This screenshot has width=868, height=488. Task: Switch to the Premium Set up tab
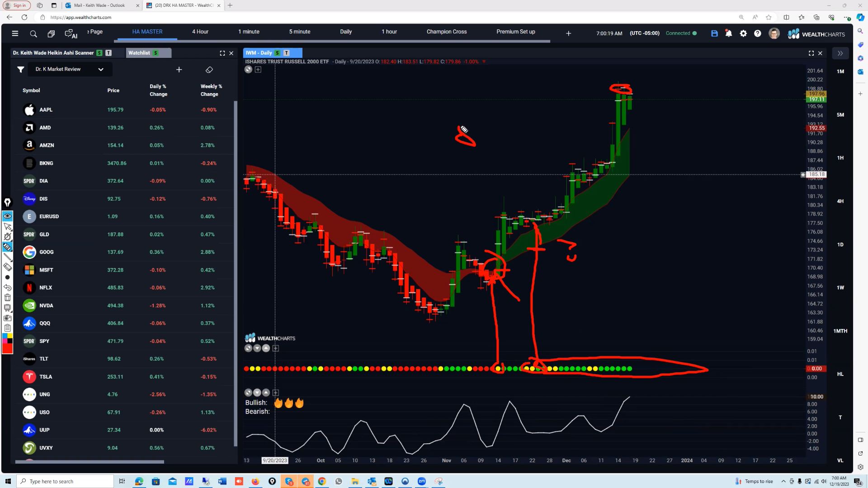[516, 32]
